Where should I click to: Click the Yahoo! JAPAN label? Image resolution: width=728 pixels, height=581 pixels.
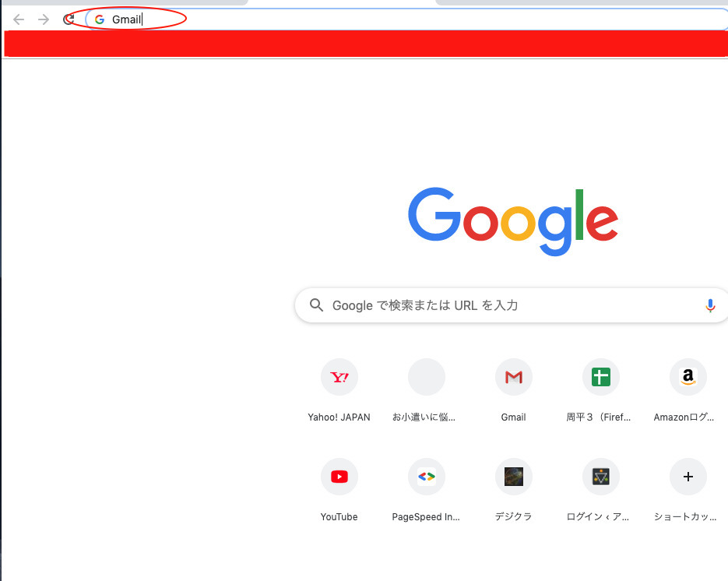pos(339,417)
